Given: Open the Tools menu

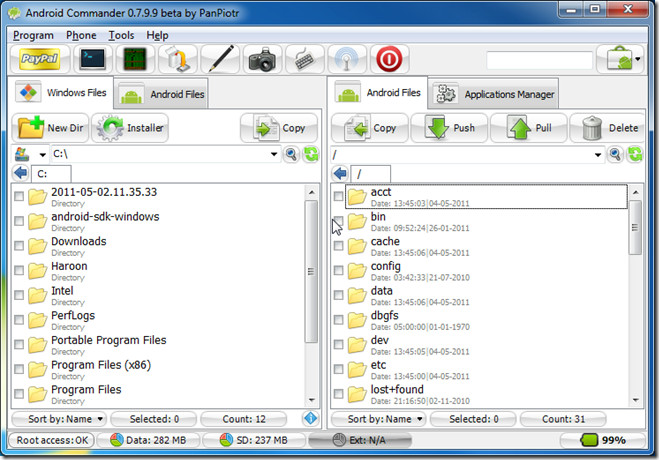Looking at the screenshot, I should (121, 36).
